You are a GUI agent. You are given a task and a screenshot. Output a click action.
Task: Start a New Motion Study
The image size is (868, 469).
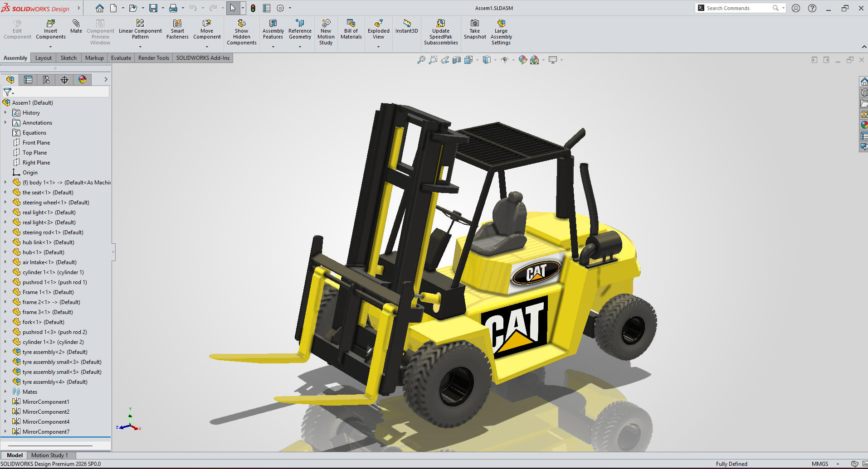pyautogui.click(x=326, y=32)
